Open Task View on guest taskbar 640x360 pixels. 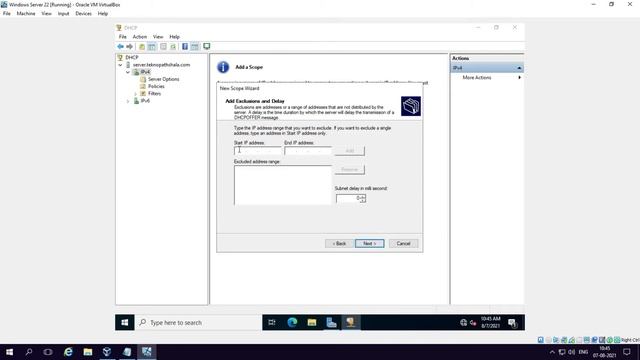click(x=272, y=323)
